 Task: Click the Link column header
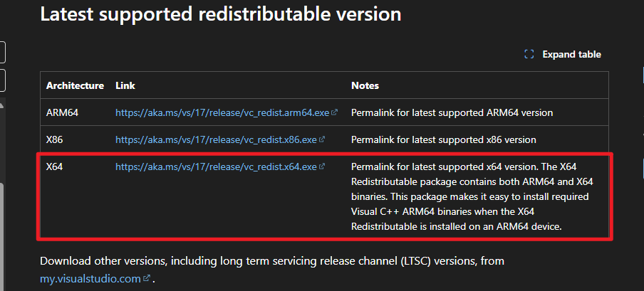point(125,85)
